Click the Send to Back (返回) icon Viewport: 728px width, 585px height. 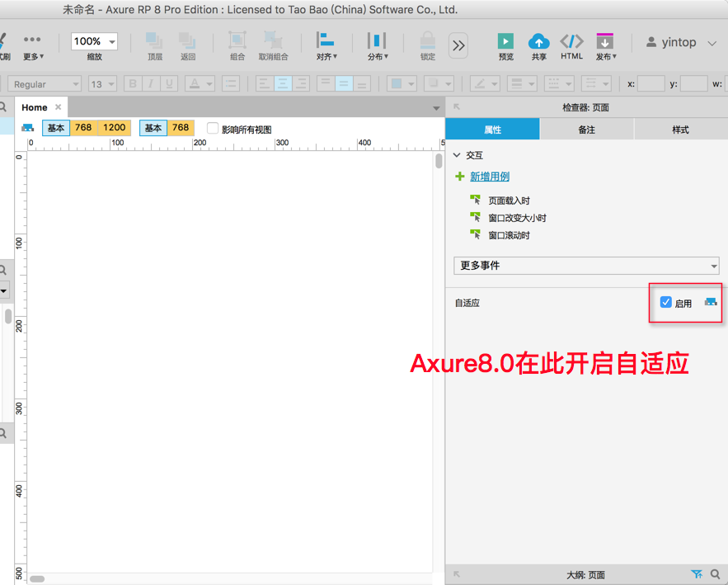coord(188,41)
